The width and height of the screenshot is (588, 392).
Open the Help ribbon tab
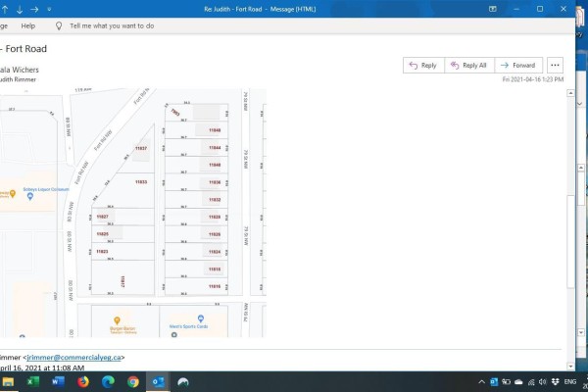point(28,25)
